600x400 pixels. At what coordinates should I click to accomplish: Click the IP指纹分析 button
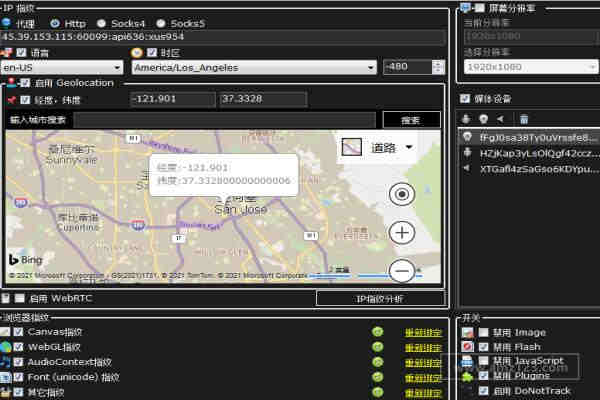click(x=379, y=298)
